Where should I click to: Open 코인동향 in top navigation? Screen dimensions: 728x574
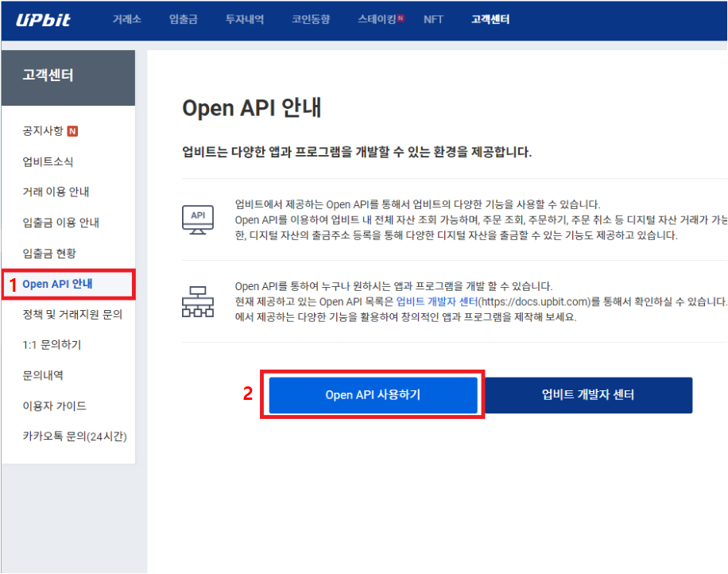tap(311, 20)
